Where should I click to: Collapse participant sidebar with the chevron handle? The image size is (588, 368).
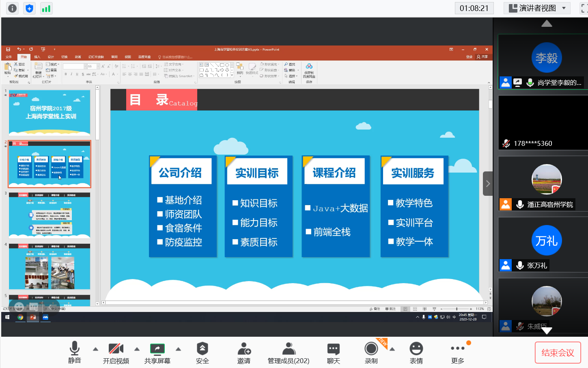(488, 184)
